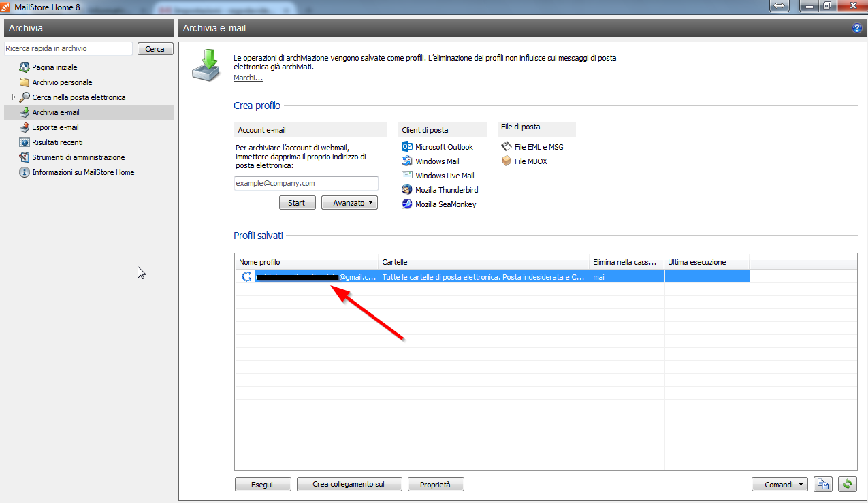Image resolution: width=868 pixels, height=503 pixels.
Task: Click Microsoft Outlook label
Action: point(444,147)
